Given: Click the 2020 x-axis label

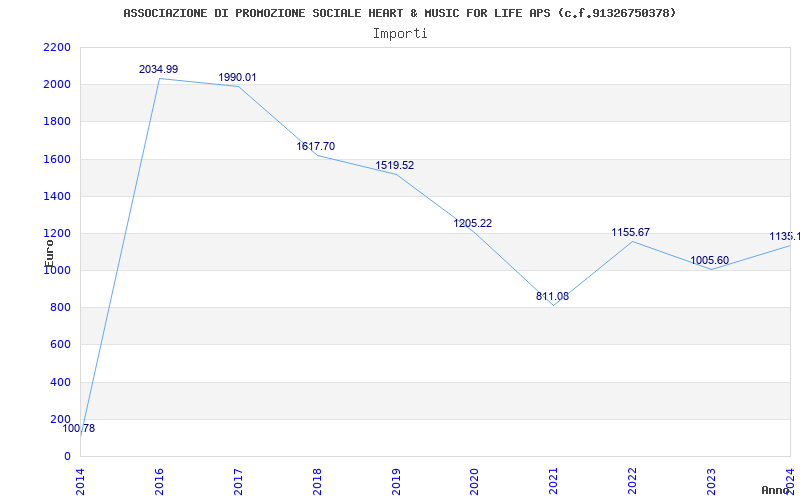Looking at the screenshot, I should tap(474, 482).
